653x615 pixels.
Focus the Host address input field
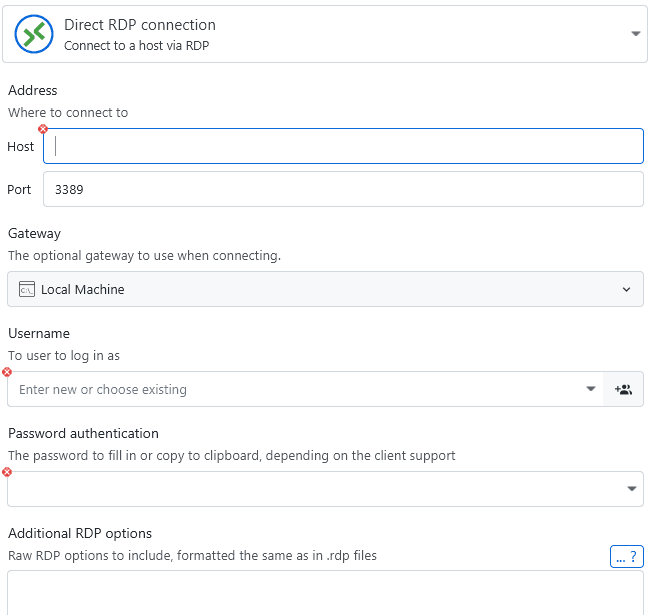tap(343, 146)
